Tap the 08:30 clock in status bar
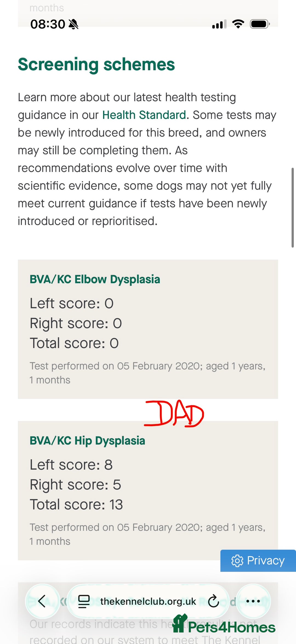The height and width of the screenshot is (644, 296). 48,24
